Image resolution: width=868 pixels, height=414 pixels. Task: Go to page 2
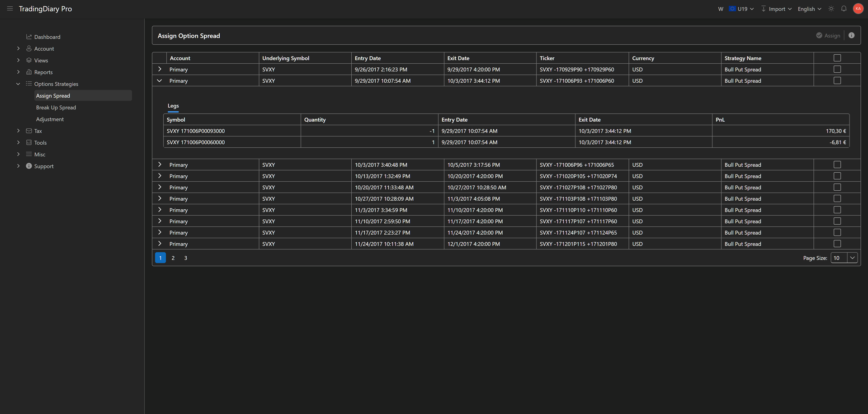tap(173, 258)
